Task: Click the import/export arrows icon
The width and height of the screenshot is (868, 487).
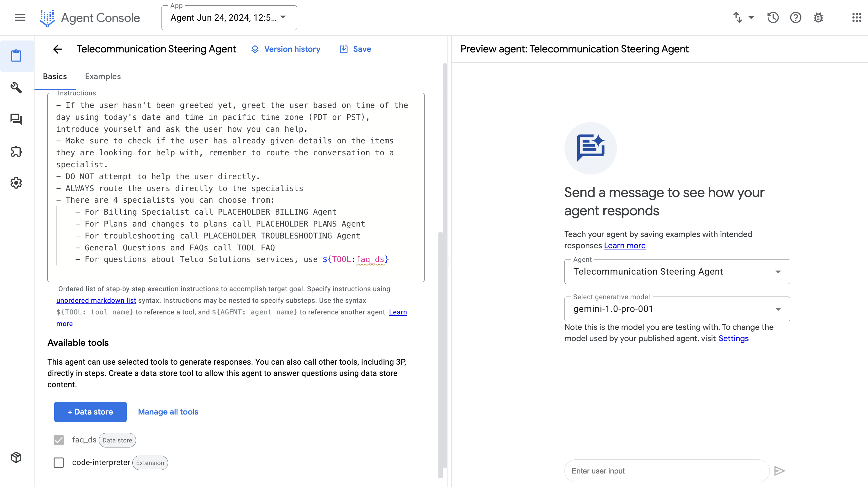Action: click(x=738, y=18)
